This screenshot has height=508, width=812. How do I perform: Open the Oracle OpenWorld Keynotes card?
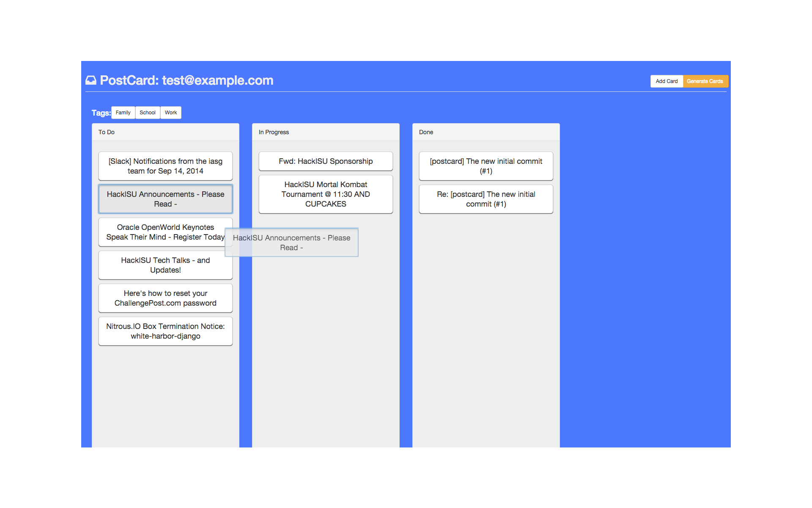click(161, 232)
